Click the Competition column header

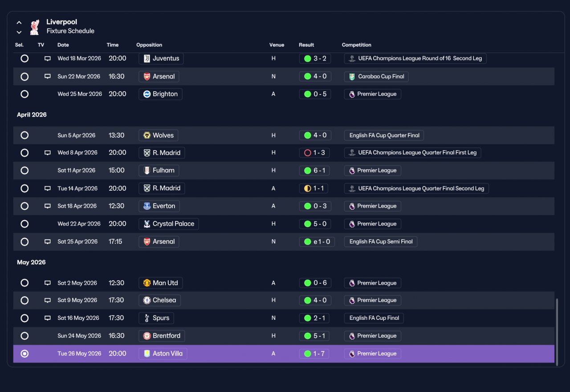pos(357,45)
